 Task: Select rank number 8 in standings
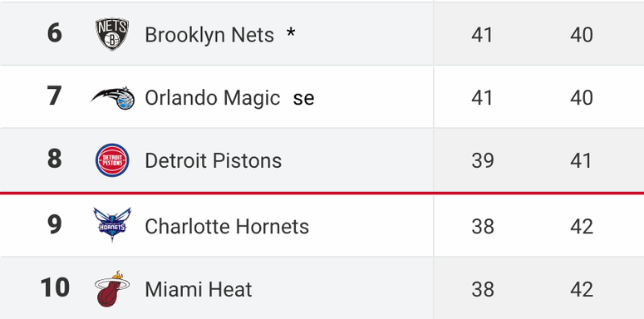tap(55, 159)
